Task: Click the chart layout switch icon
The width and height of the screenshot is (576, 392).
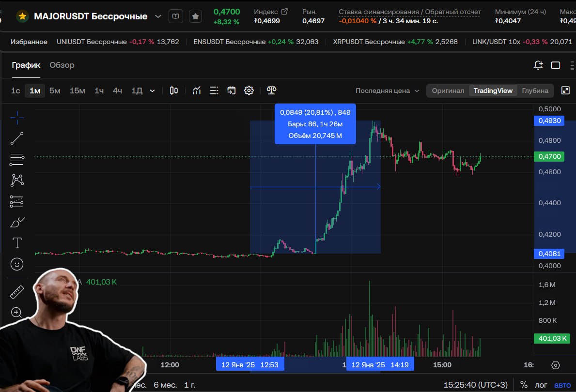Action: coord(232,90)
